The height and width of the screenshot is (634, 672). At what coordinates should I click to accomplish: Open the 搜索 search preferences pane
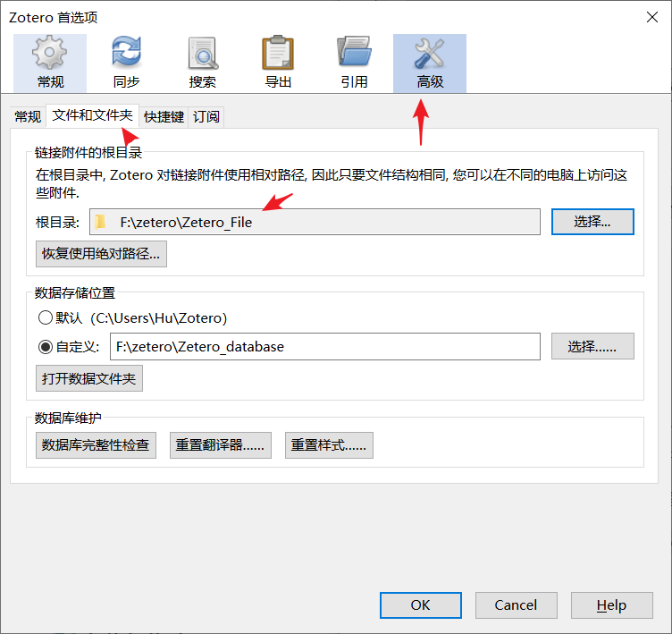[202, 63]
